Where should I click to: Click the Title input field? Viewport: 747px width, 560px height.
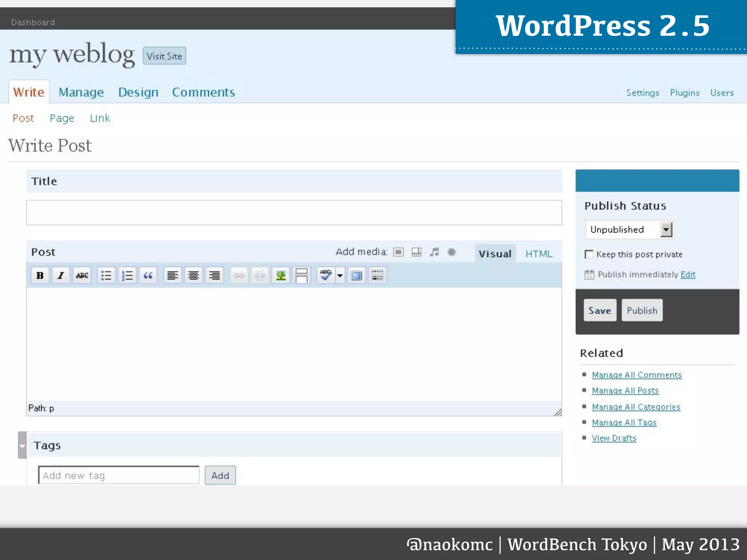[x=294, y=213]
